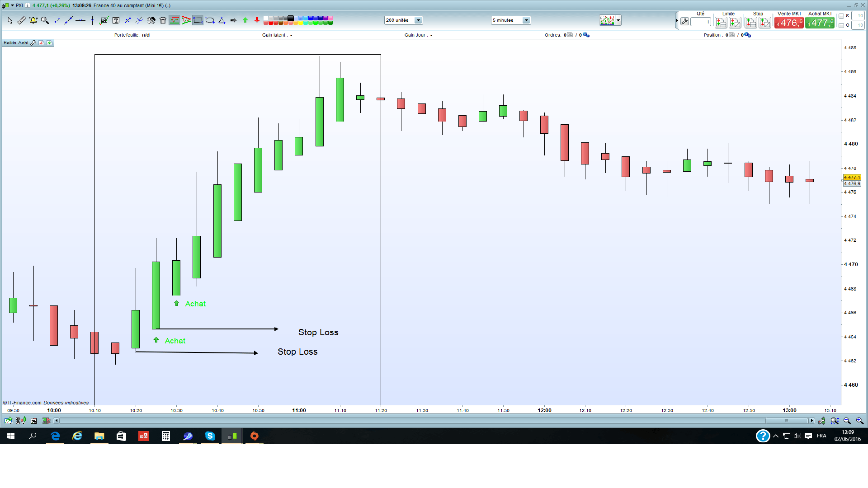The width and height of the screenshot is (868, 488).
Task: Toggle the rectangle drawing tool
Action: pyautogui.click(x=198, y=20)
